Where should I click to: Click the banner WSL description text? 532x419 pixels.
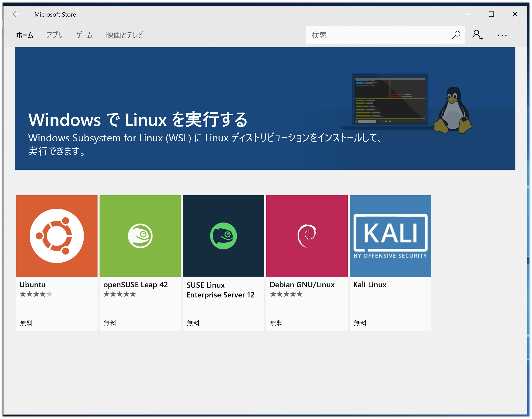point(205,144)
